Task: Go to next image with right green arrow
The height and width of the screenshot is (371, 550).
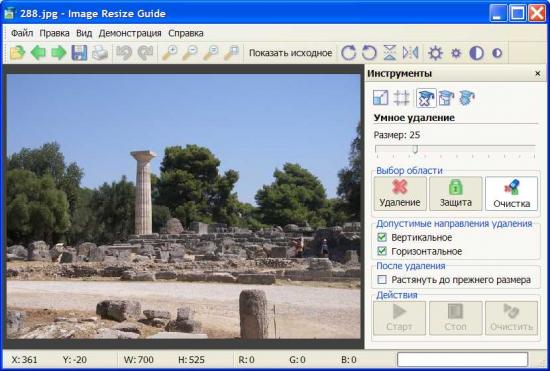Action: 59,53
